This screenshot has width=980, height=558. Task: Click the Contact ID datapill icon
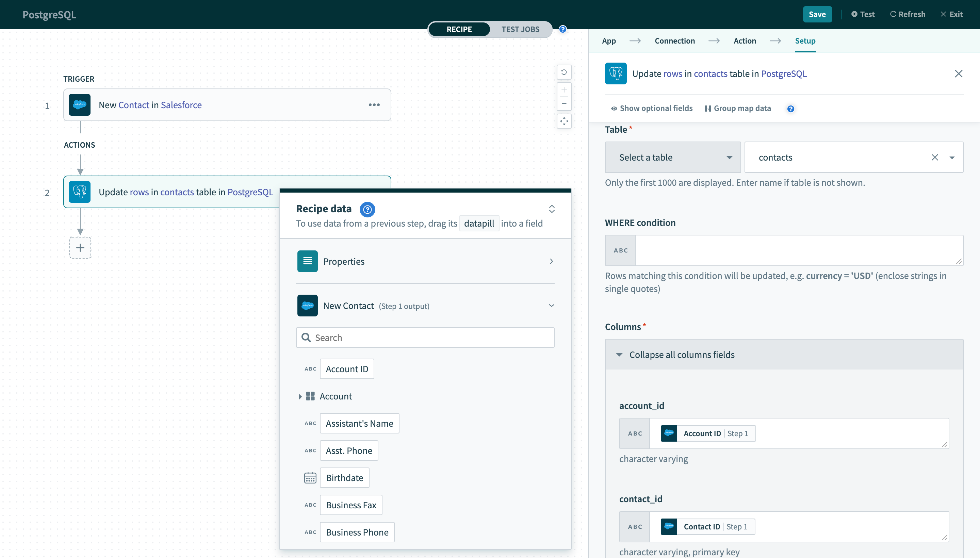669,526
